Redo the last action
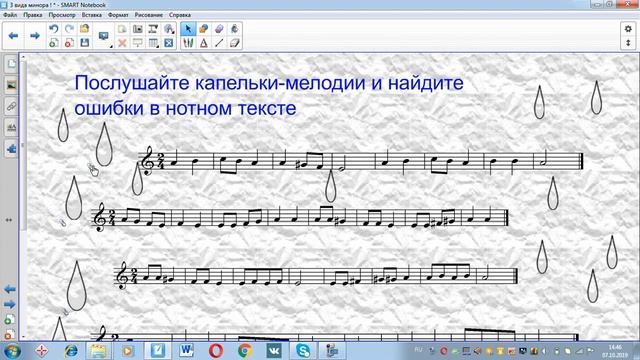Screen dimensions: 640x360 pyautogui.click(x=69, y=29)
